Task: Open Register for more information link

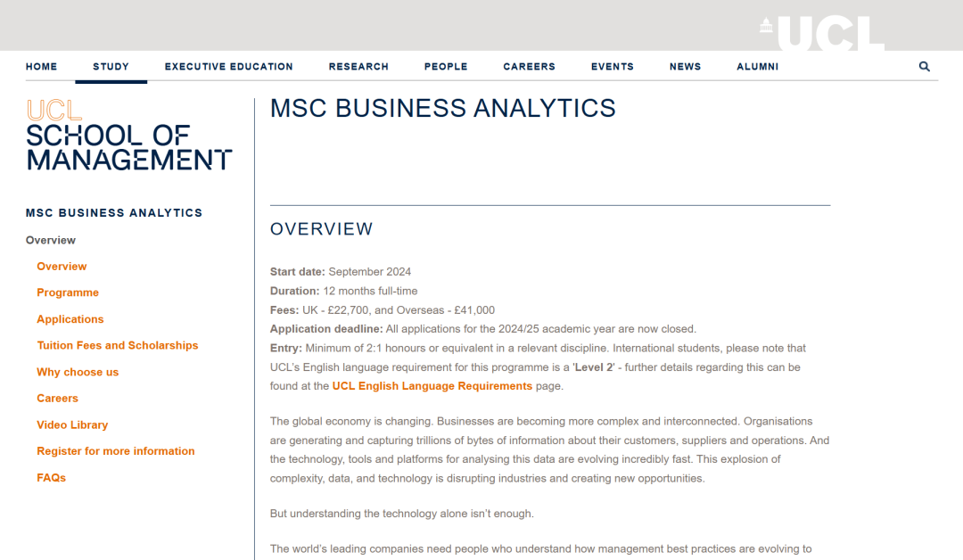Action: (115, 451)
